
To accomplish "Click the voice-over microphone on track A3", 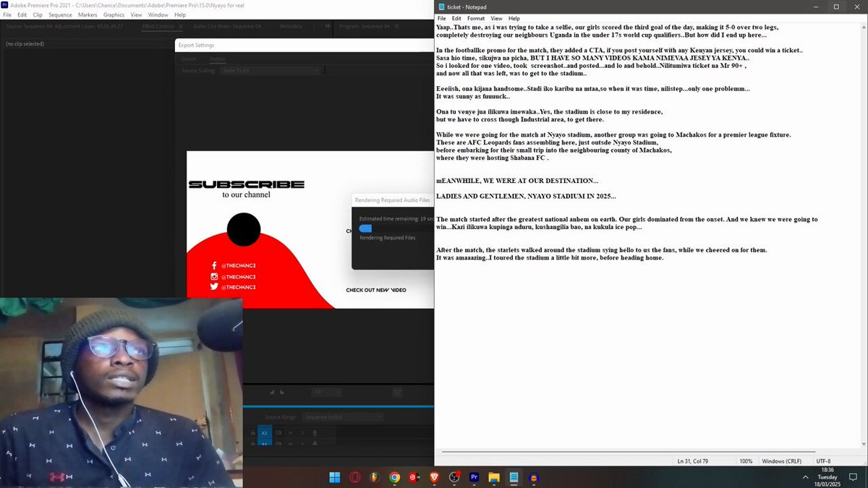I will pyautogui.click(x=315, y=433).
